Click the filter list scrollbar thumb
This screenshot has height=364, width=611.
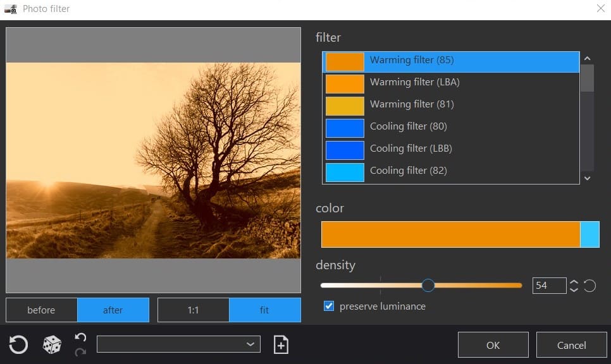(x=587, y=78)
